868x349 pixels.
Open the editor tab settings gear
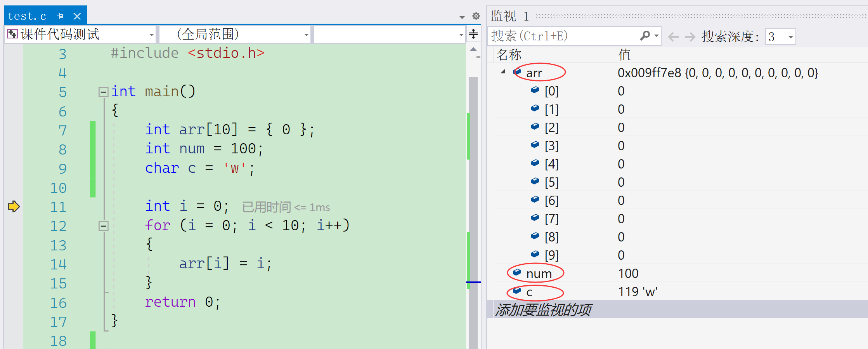(476, 16)
